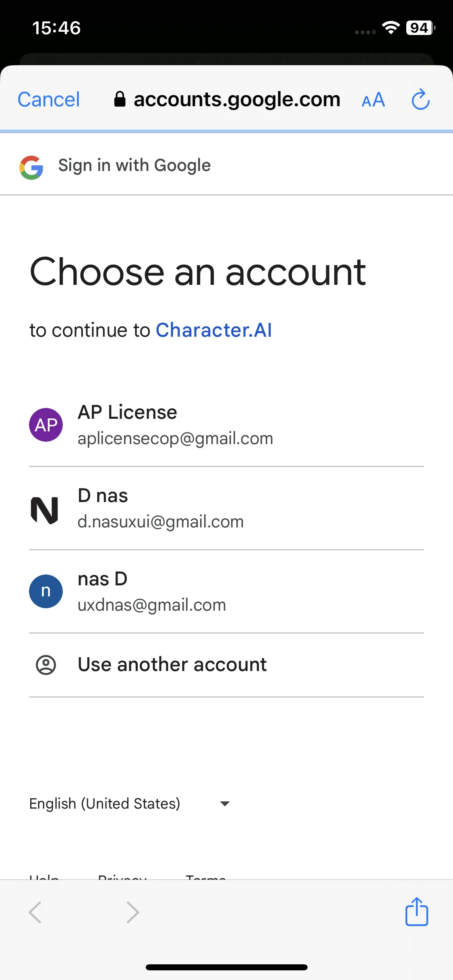Tap the black N avatar icon

pyautogui.click(x=45, y=510)
